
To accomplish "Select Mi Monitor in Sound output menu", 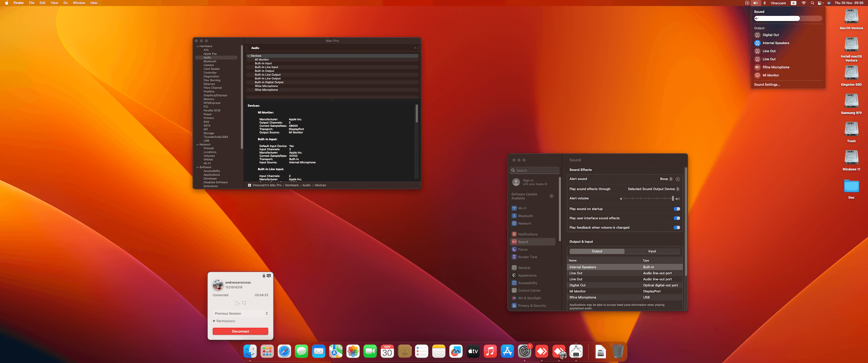I will [788, 75].
